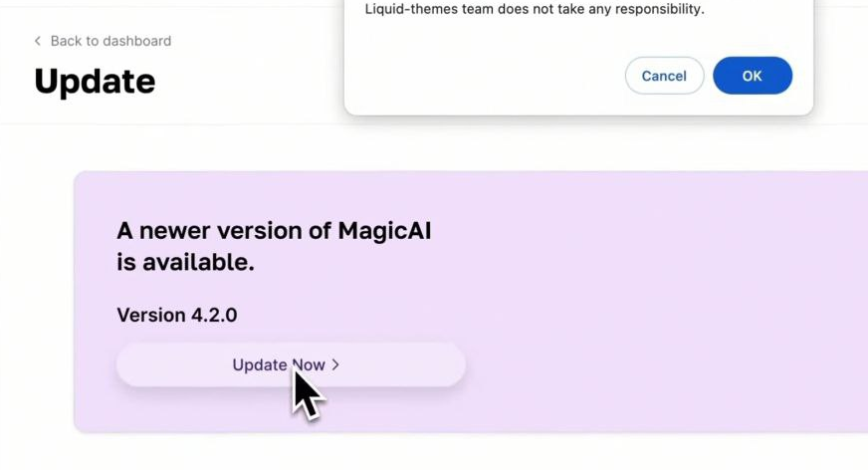Click the word "MagicAI" in the heading

pyautogui.click(x=384, y=231)
